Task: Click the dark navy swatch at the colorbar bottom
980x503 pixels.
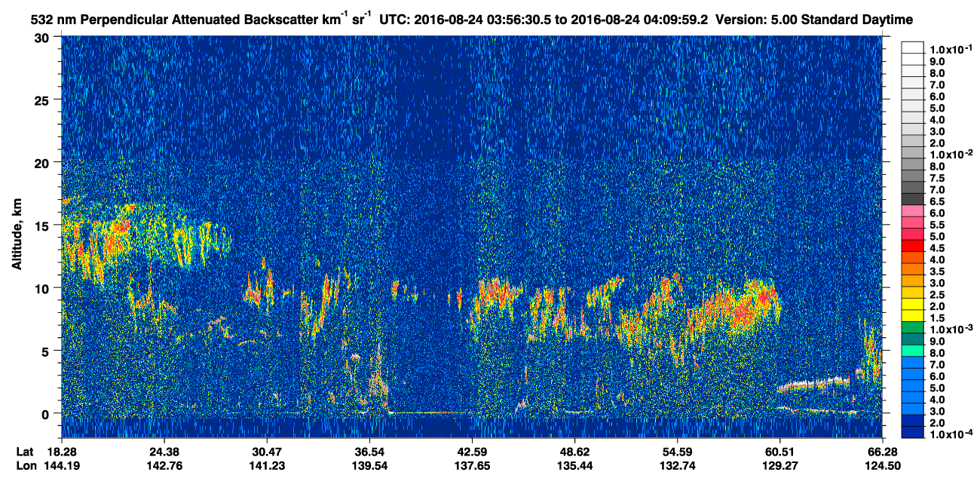Action: tap(913, 432)
